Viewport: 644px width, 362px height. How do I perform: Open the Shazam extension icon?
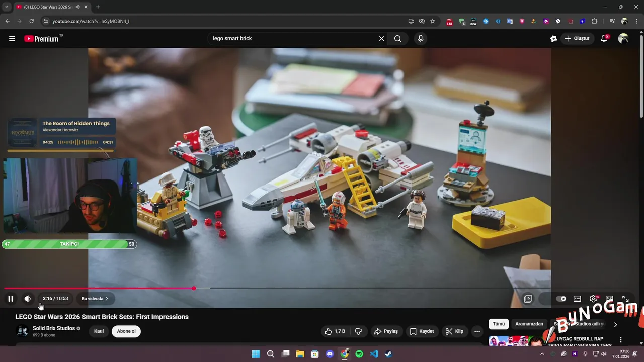[x=486, y=21]
